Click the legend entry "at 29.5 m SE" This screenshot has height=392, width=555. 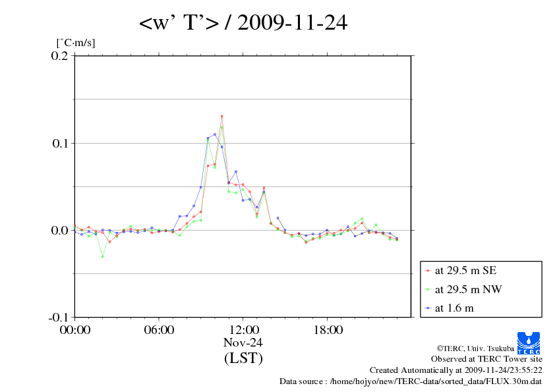point(465,271)
